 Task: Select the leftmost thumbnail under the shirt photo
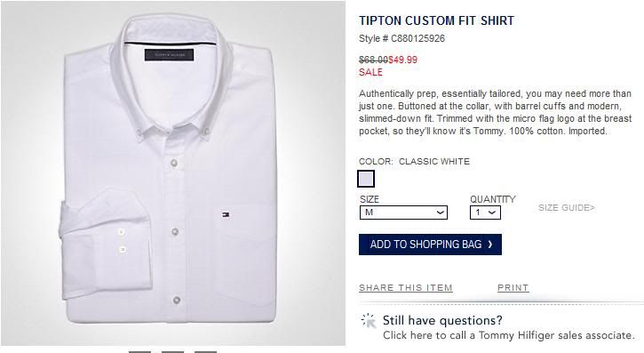[139, 352]
